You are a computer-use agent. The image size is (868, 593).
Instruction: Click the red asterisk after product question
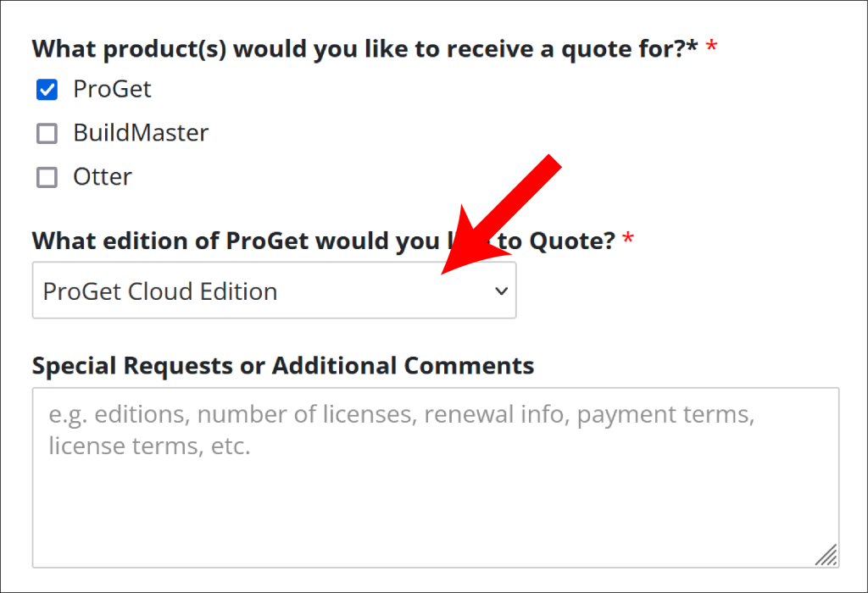tap(712, 47)
